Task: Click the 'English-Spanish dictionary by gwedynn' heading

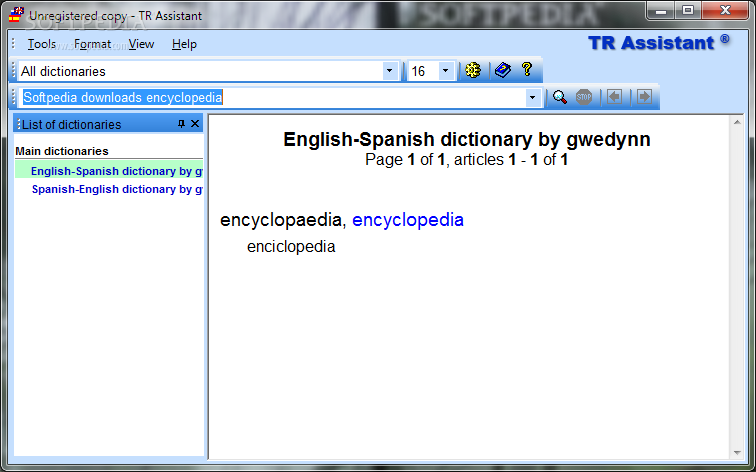Action: [467, 139]
